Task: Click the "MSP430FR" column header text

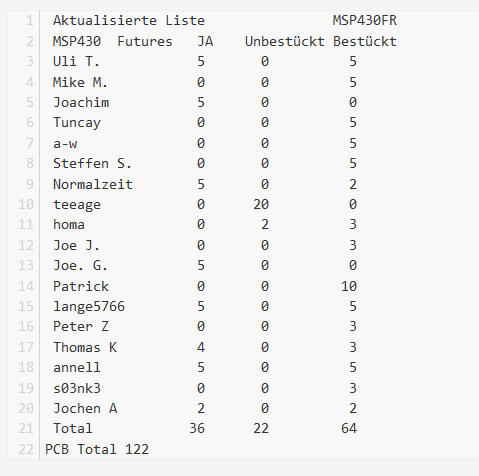Action: tap(365, 21)
